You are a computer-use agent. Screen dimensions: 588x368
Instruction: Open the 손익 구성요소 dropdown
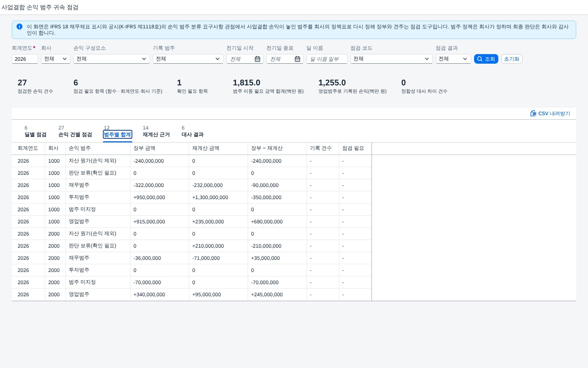coord(112,59)
